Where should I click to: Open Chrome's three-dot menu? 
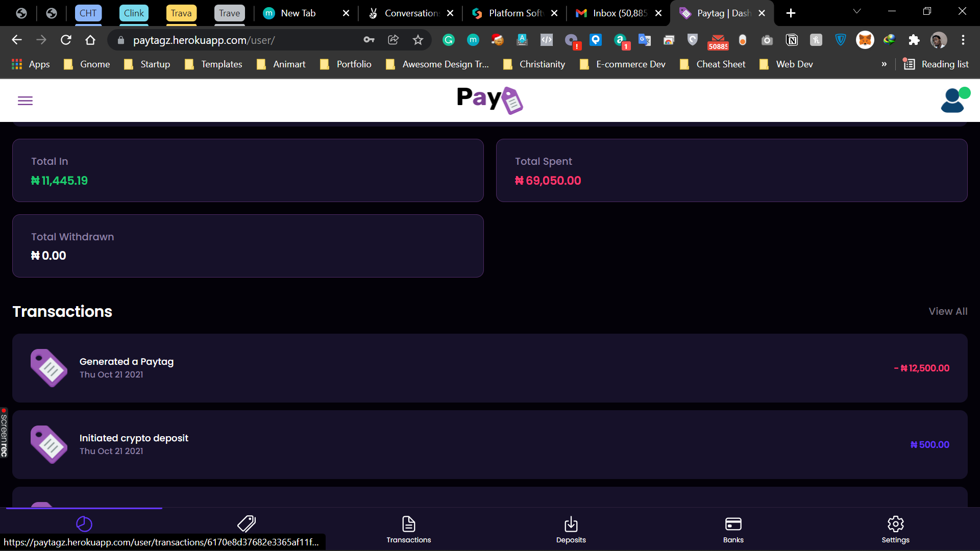(963, 40)
